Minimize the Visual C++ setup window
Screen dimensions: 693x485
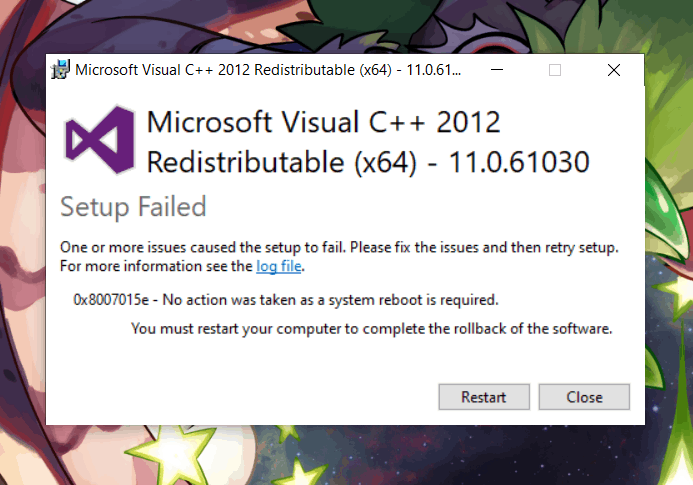[497, 69]
